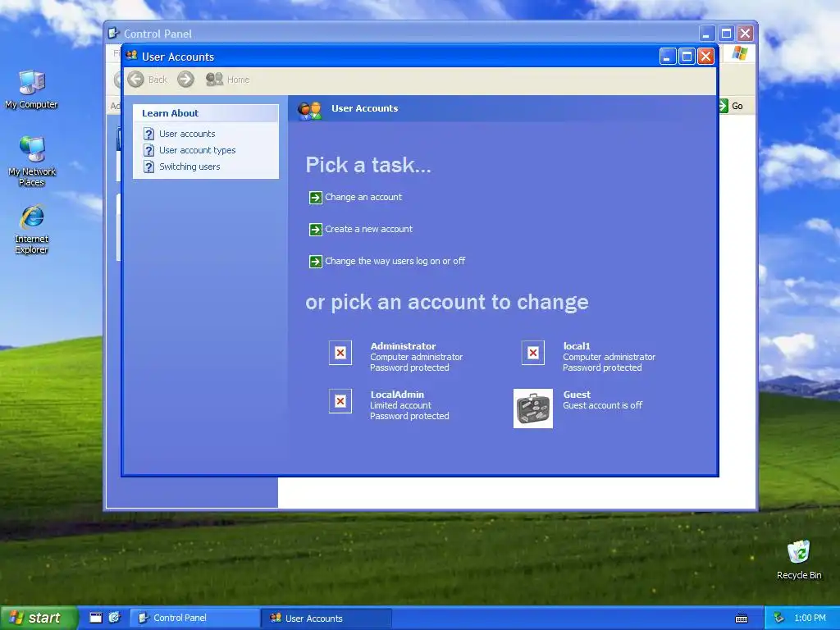Click the question-mark icon beside 'User account types'
Image resolution: width=840 pixels, height=630 pixels.
[x=149, y=151]
